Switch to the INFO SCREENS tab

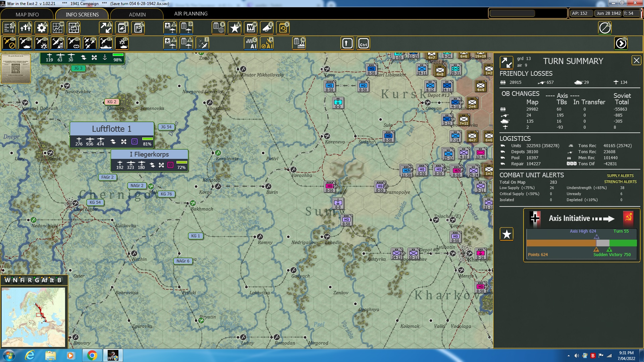[82, 14]
